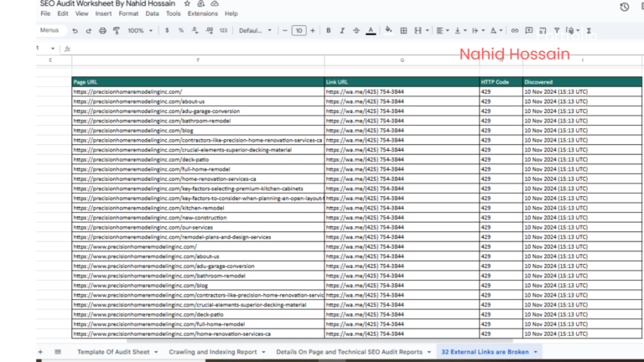Open borders options
644x362 pixels.
coord(403,31)
